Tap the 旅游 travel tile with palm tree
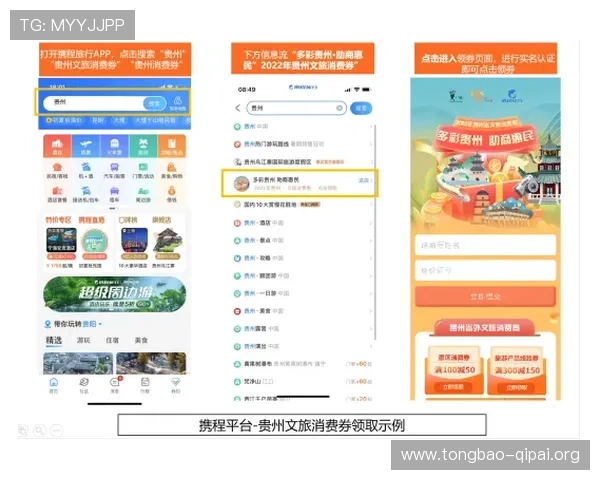Viewport: 600px width, 480px height. 143,146
